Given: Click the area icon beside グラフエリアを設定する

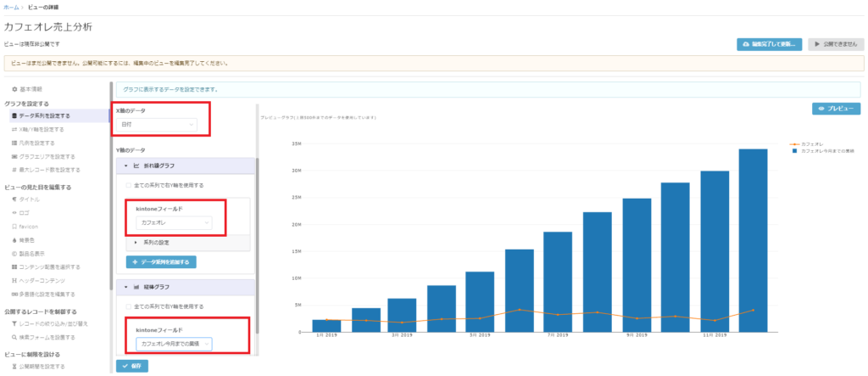Looking at the screenshot, I should pyautogui.click(x=14, y=156).
